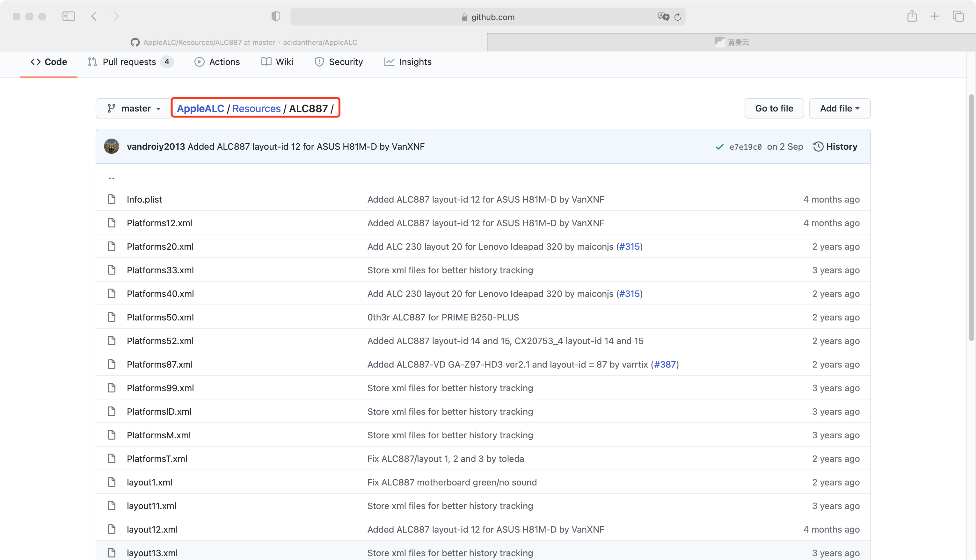Open commit 'Fix ALC887 motherboard green/no sound'
The image size is (976, 560).
(452, 482)
